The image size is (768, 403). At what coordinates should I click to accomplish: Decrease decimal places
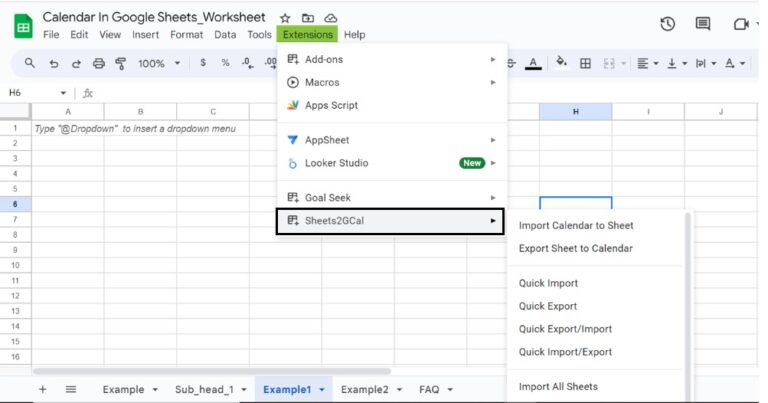(x=247, y=63)
